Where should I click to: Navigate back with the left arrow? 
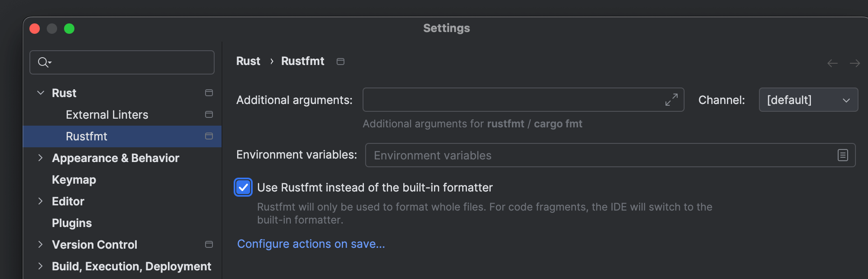click(x=832, y=63)
